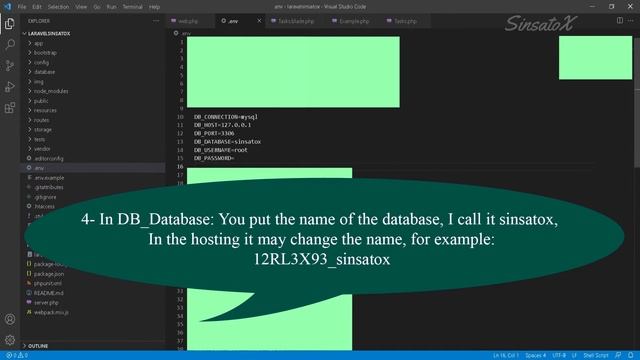The width and height of the screenshot is (640, 360).
Task: Open the .gitignore file
Action: point(45,197)
